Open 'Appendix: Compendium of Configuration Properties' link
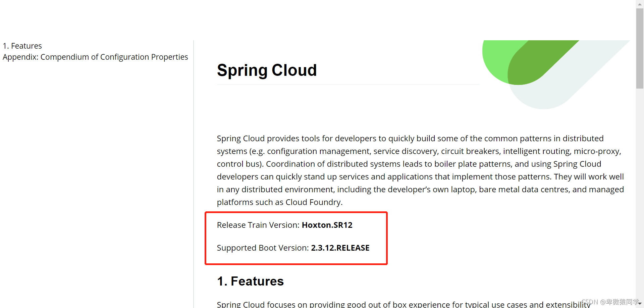644x308 pixels. (95, 57)
